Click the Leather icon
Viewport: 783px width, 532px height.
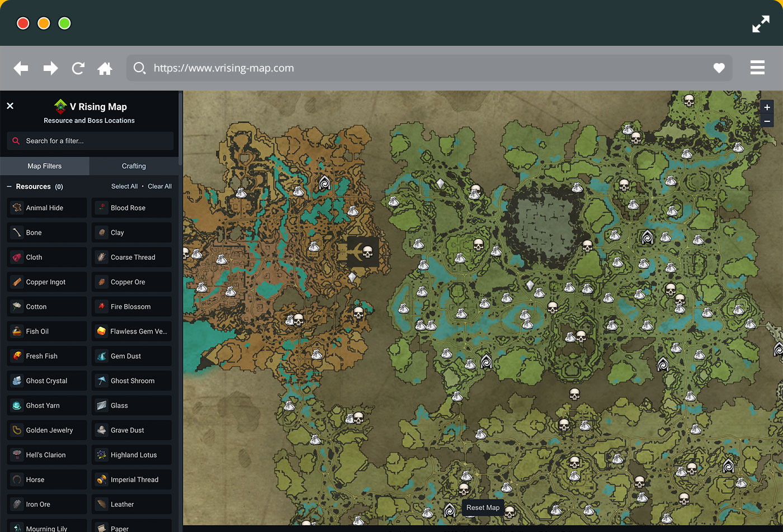click(101, 504)
